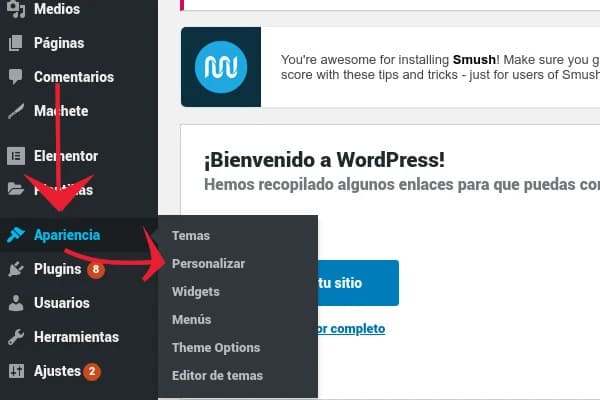Open the Machete menu item

click(61, 111)
